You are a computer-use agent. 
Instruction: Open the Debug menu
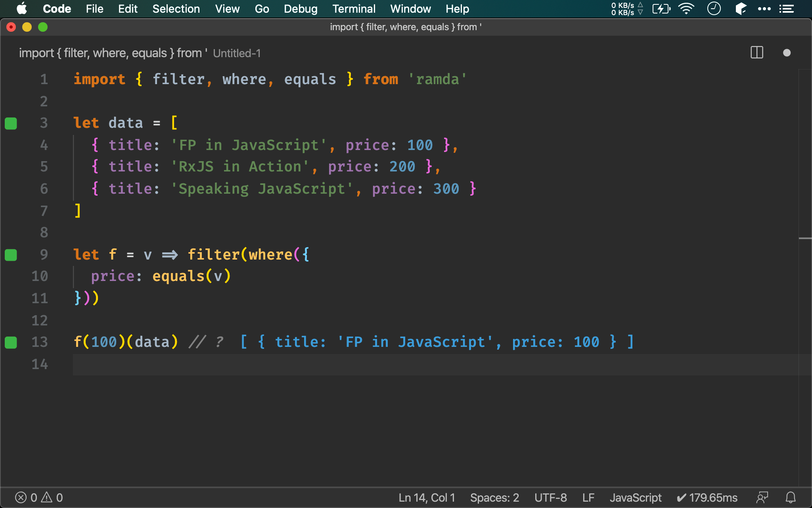click(x=301, y=9)
